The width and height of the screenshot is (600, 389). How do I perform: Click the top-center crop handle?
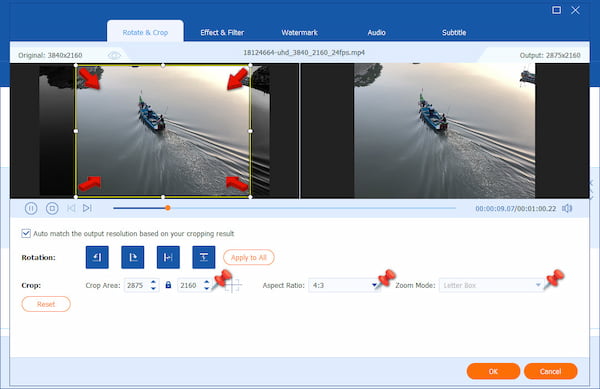[163, 65]
